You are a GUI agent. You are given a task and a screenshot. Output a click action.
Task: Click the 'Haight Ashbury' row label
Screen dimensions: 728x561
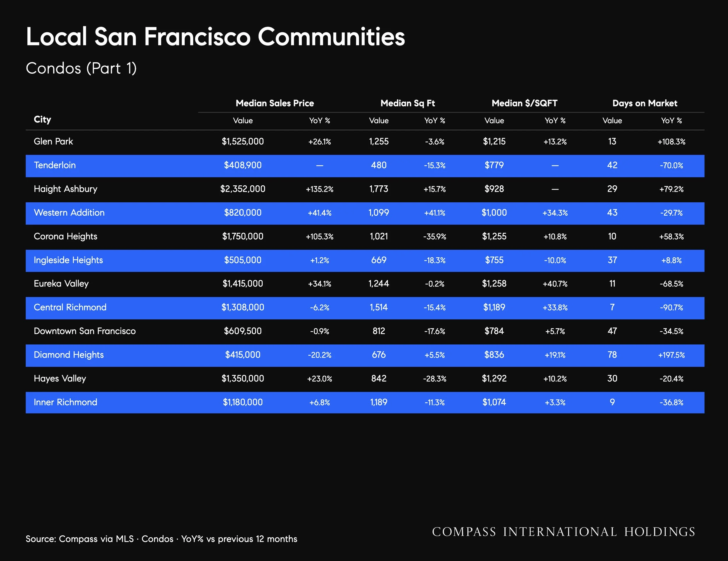(x=66, y=189)
